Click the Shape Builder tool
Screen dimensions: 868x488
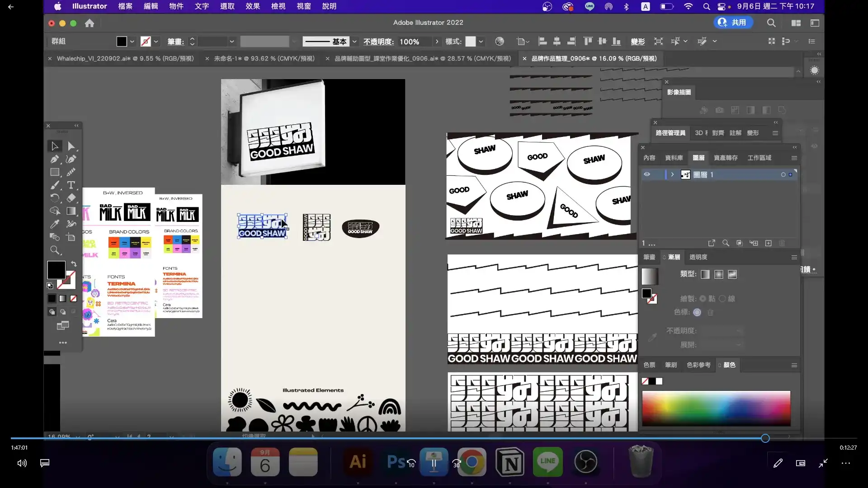click(x=55, y=211)
